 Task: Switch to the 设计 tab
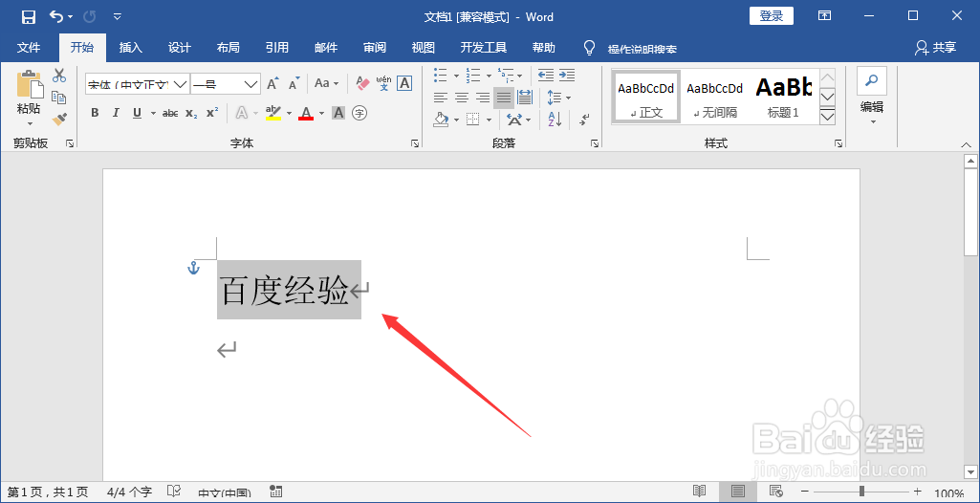click(x=180, y=48)
